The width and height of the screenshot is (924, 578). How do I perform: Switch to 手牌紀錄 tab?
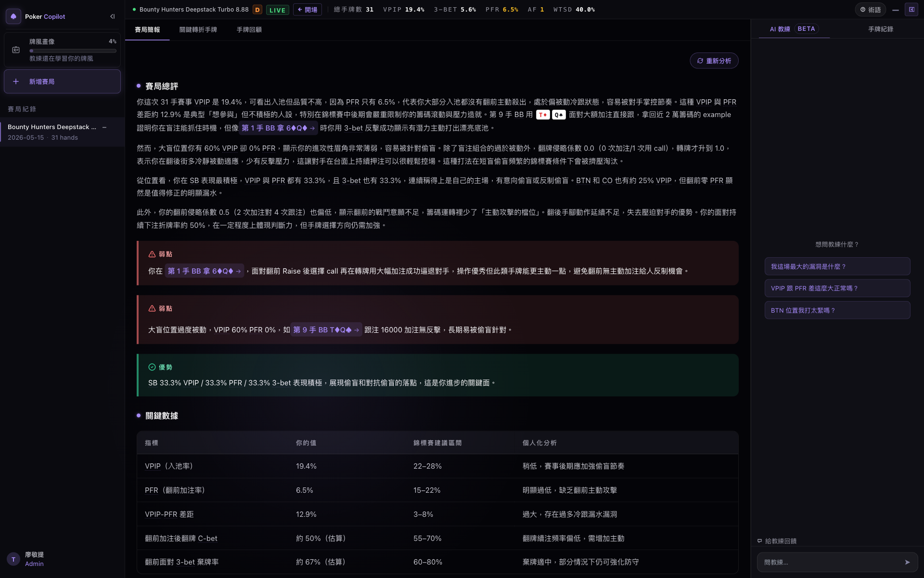coord(881,29)
